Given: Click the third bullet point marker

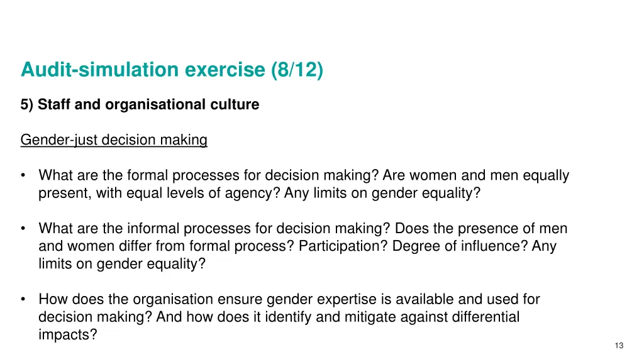Looking at the screenshot, I should pyautogui.click(x=24, y=299).
